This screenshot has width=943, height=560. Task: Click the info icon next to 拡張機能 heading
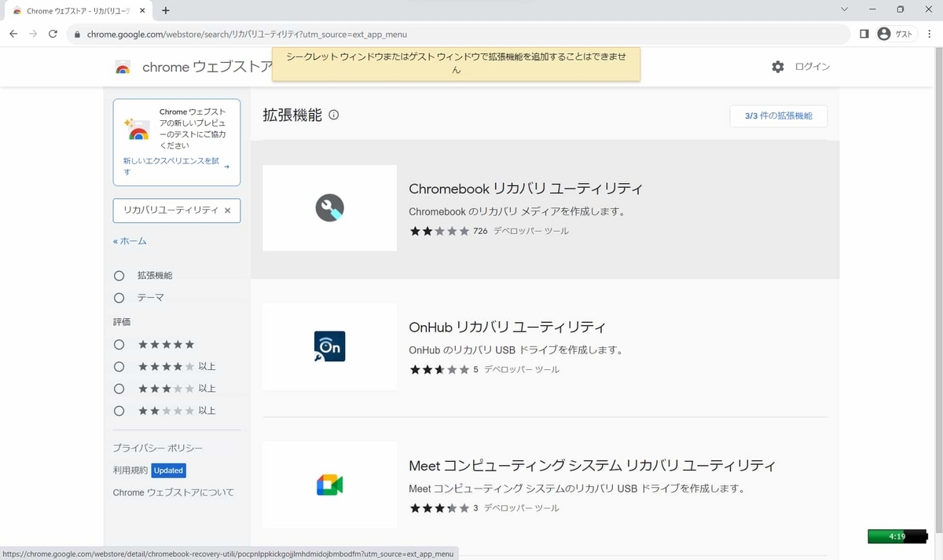click(x=333, y=115)
